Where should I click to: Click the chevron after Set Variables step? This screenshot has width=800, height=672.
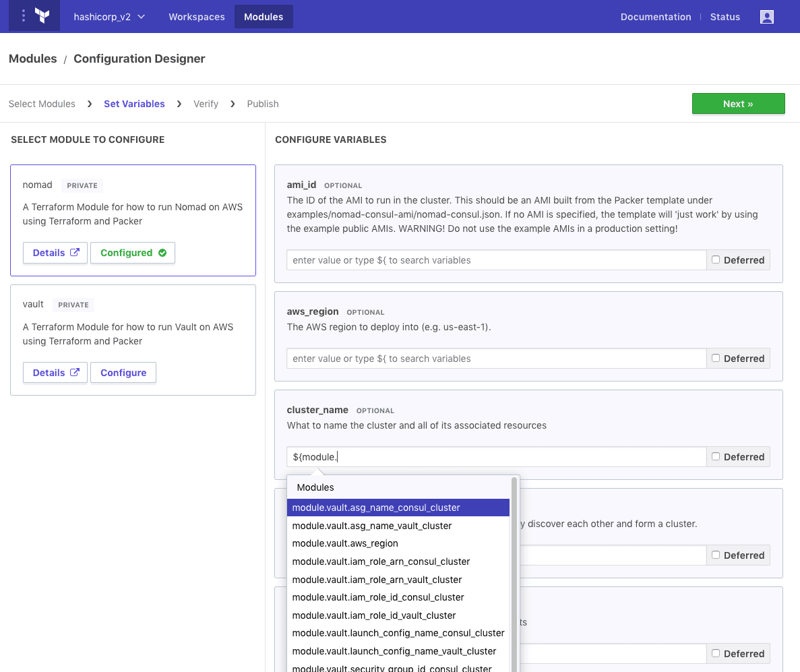point(179,104)
